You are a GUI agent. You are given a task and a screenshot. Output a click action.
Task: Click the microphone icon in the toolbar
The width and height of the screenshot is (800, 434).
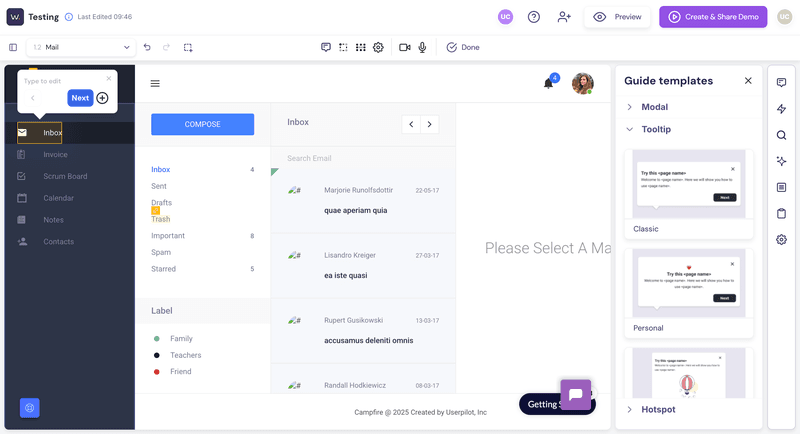[x=423, y=47]
